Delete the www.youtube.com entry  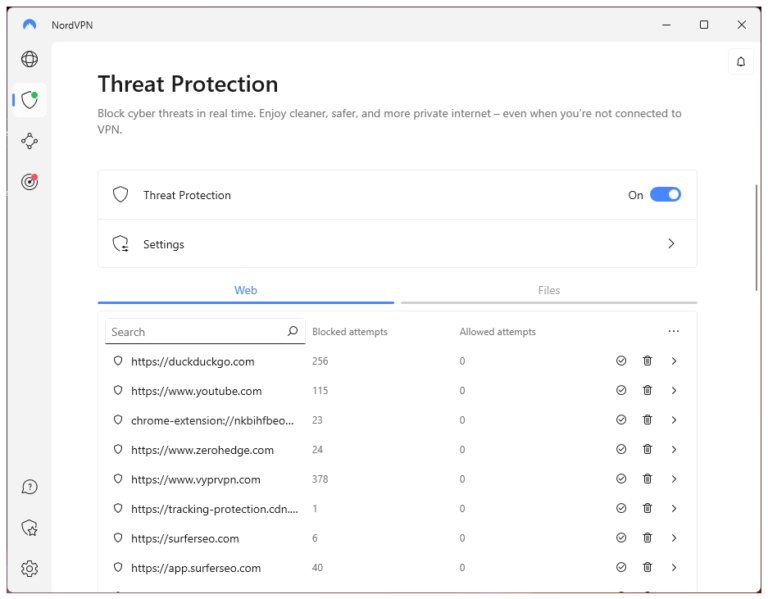[x=647, y=390]
